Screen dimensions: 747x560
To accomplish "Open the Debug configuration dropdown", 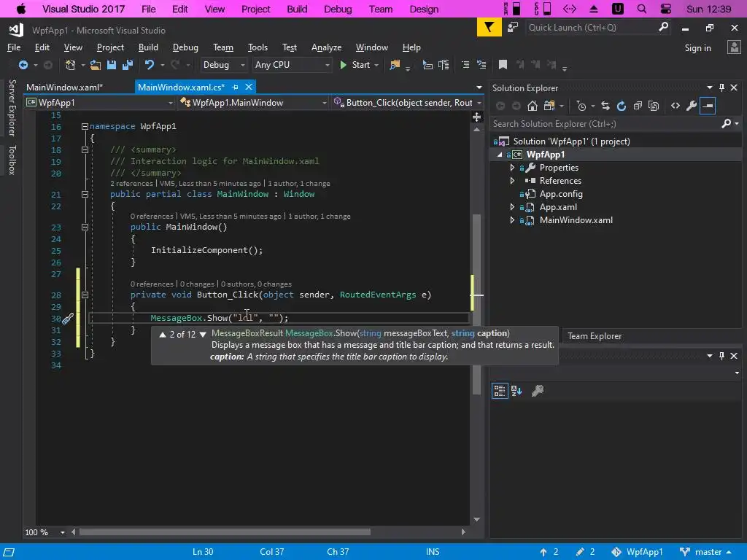I will (x=224, y=65).
